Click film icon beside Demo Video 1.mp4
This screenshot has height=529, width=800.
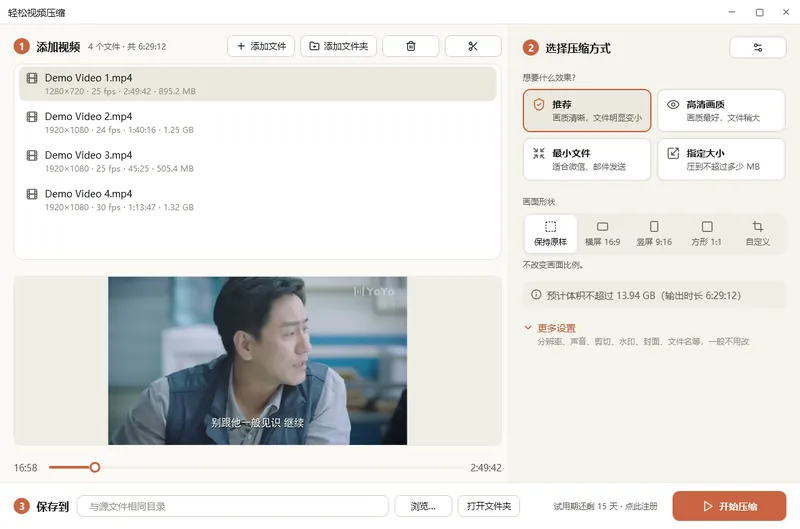tap(32, 78)
